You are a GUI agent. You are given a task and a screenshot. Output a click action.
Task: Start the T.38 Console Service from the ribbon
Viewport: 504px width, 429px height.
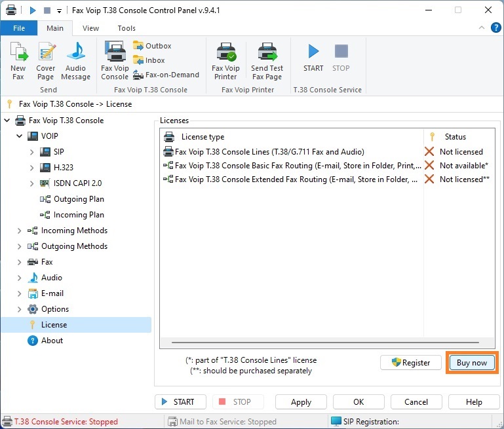(x=313, y=58)
